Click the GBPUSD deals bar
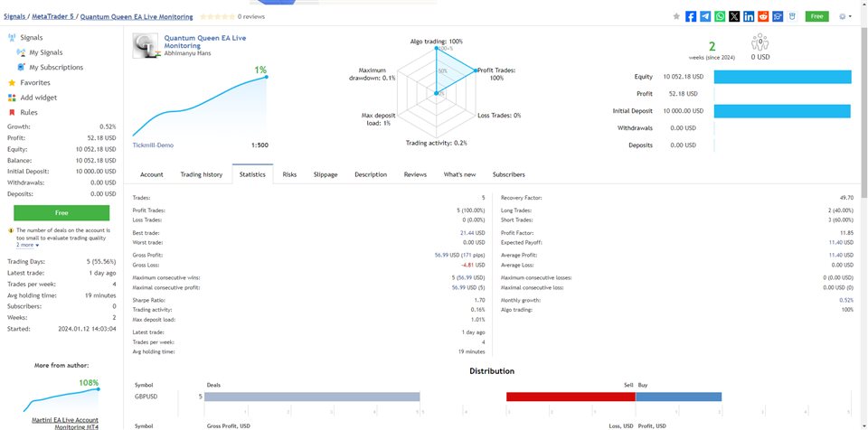Viewport: 868px width, 430px height. click(x=312, y=397)
